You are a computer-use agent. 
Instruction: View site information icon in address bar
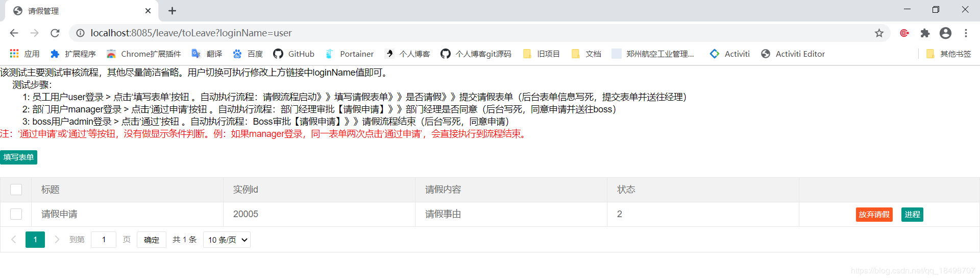[x=80, y=33]
